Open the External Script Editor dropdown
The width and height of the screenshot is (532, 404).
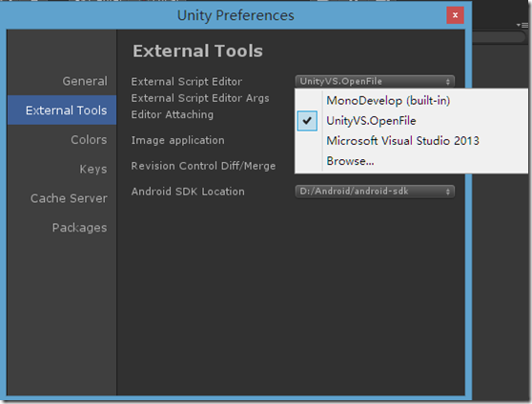[375, 81]
